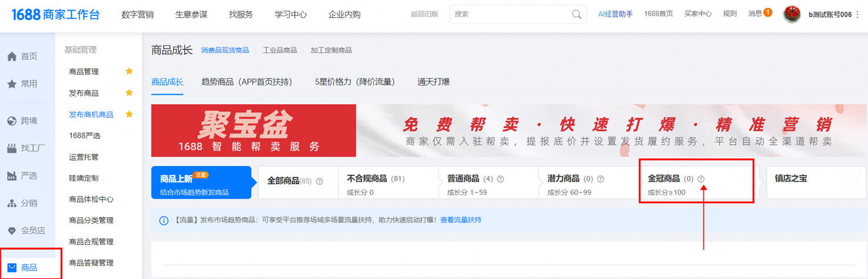Click help icon beside 全部商品
The height and width of the screenshot is (279, 868).
coord(320,181)
